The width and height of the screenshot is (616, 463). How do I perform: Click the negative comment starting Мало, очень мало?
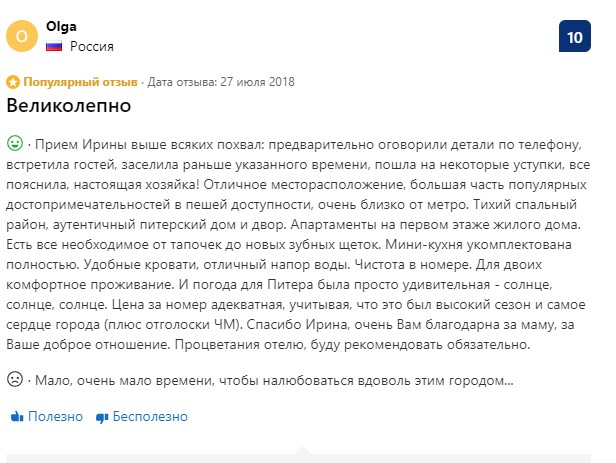(x=274, y=381)
